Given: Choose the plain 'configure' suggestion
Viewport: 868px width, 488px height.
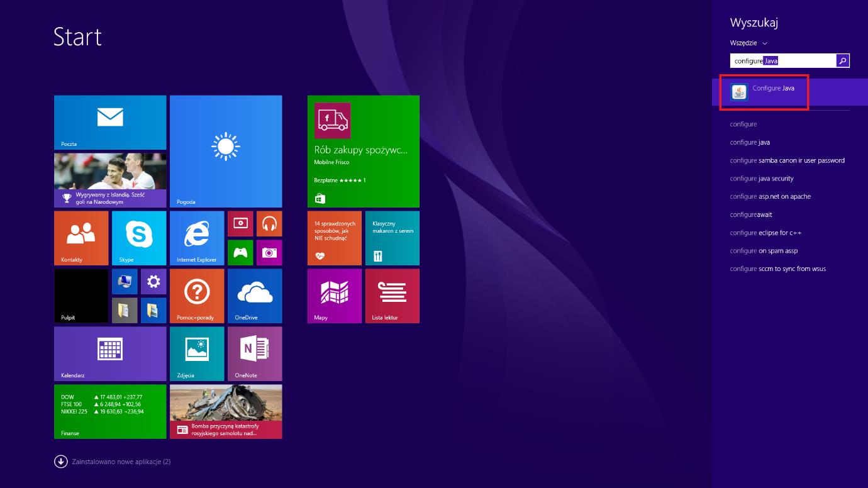Looking at the screenshot, I should click(x=743, y=125).
